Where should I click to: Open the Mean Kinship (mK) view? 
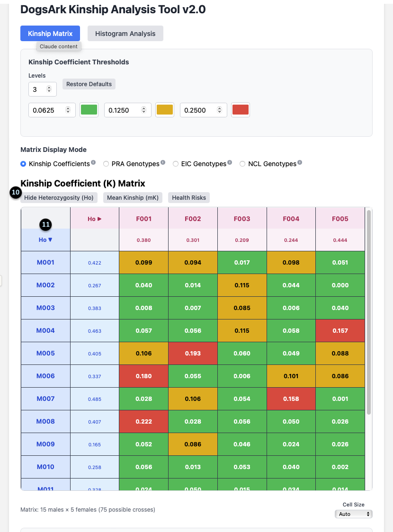[133, 197]
